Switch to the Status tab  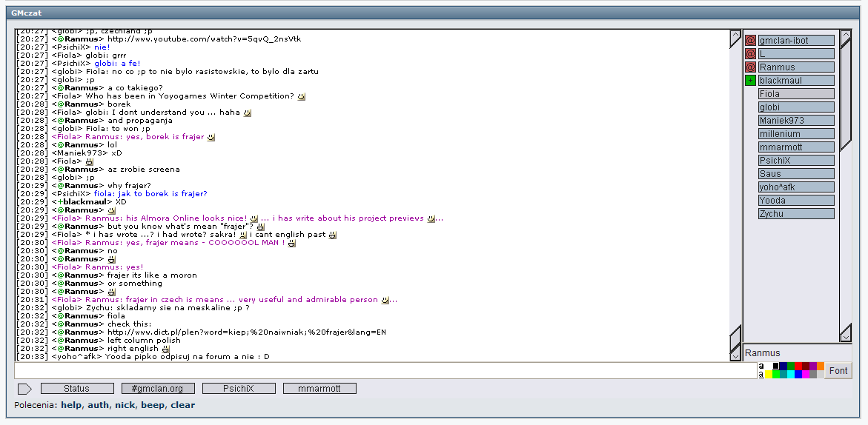click(x=76, y=389)
